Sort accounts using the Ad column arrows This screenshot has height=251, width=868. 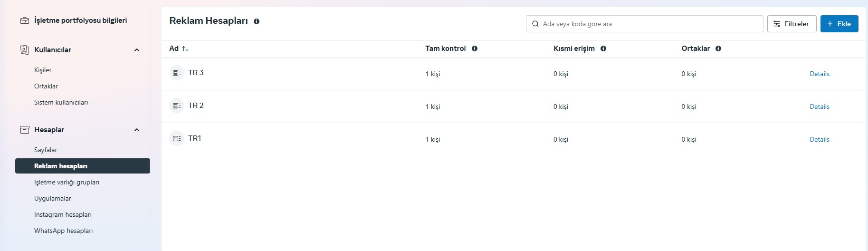185,48
